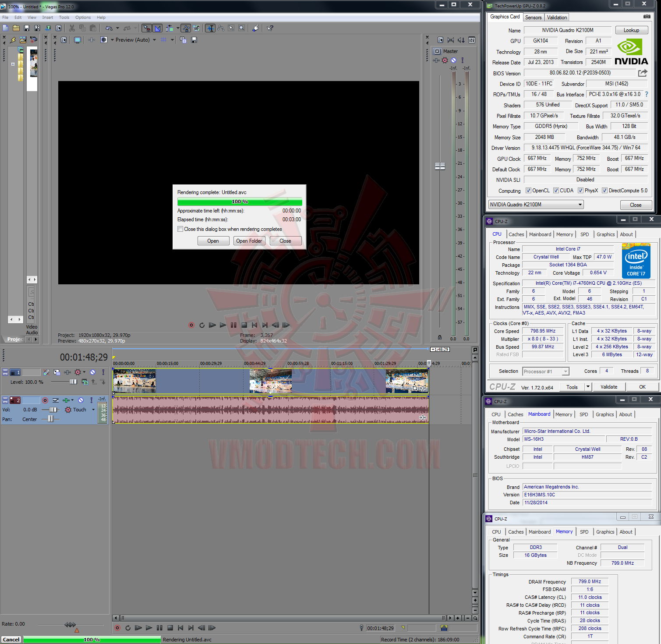Select the Normal Edit tool icon
The image size is (661, 644).
[x=211, y=28]
